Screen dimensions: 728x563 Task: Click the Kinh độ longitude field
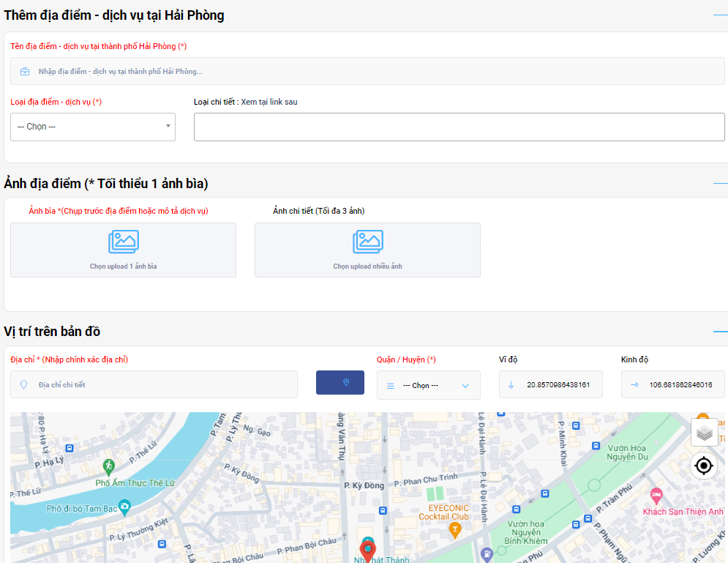pyautogui.click(x=680, y=384)
